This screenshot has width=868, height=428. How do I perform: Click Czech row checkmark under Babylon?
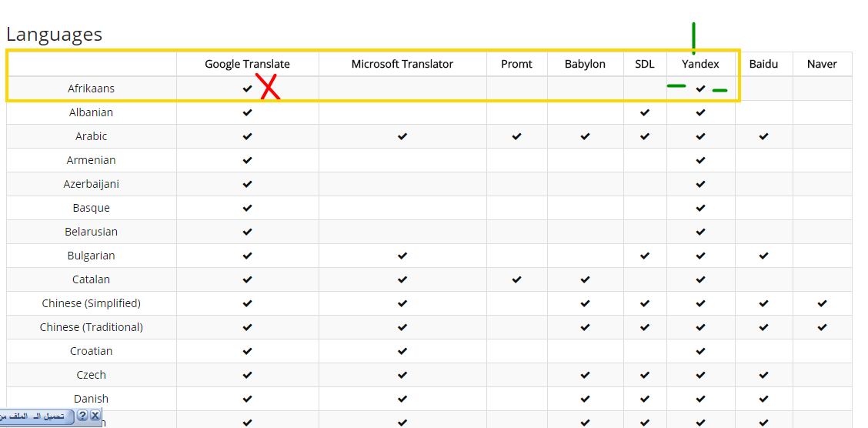point(585,375)
